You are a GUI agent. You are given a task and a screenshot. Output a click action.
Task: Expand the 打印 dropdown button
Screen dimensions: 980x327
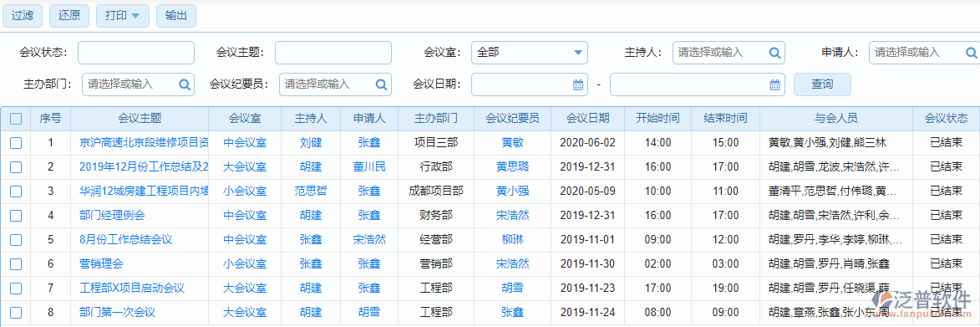[x=123, y=16]
